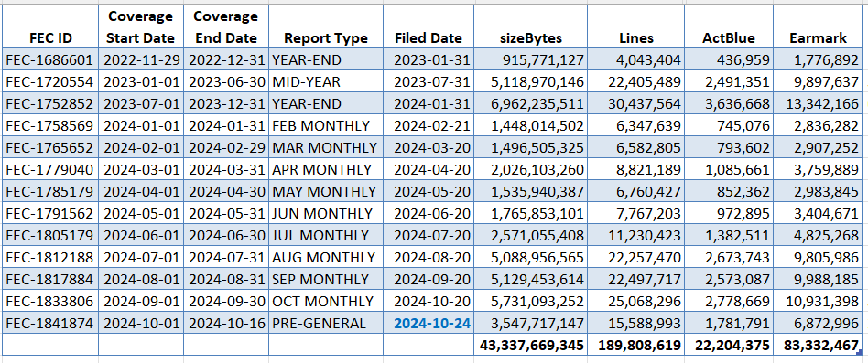This screenshot has width=868, height=363.
Task: Select Lines value 30,437,564
Action: coord(635,104)
